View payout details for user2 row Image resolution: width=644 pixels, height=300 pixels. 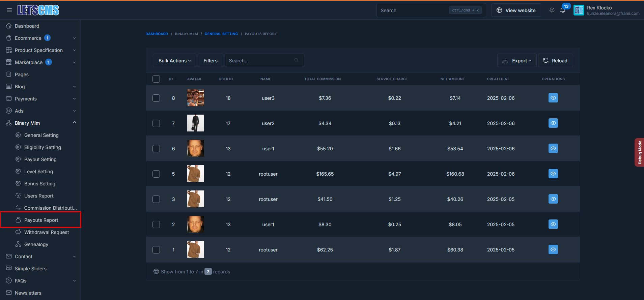(553, 123)
